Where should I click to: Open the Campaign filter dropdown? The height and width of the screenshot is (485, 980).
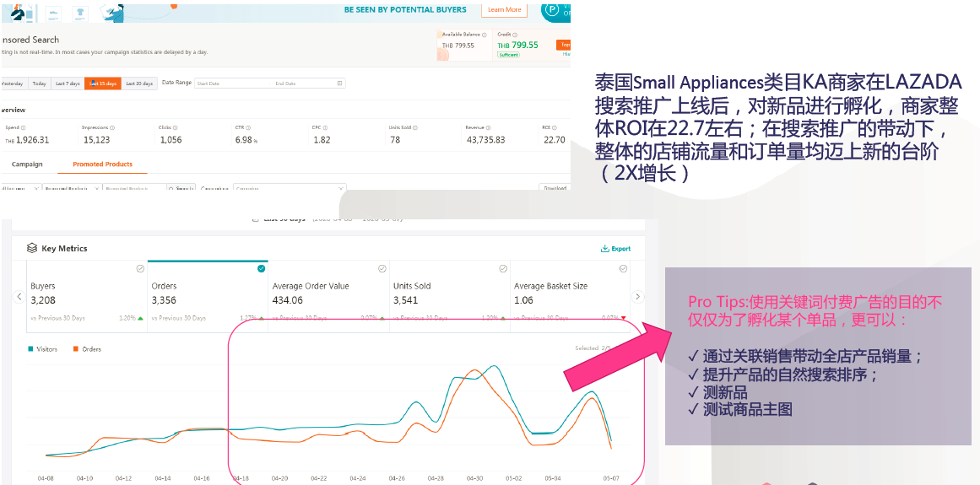pyautogui.click(x=290, y=188)
